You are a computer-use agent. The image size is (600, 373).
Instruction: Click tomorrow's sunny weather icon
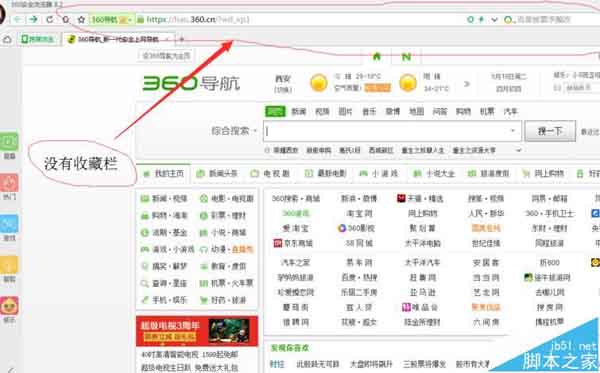point(408,83)
